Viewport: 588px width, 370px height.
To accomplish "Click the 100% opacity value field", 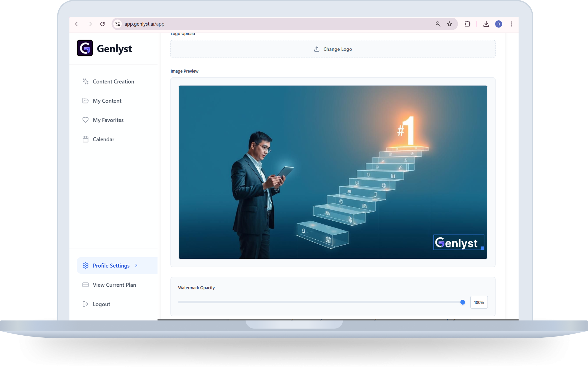I will point(479,302).
